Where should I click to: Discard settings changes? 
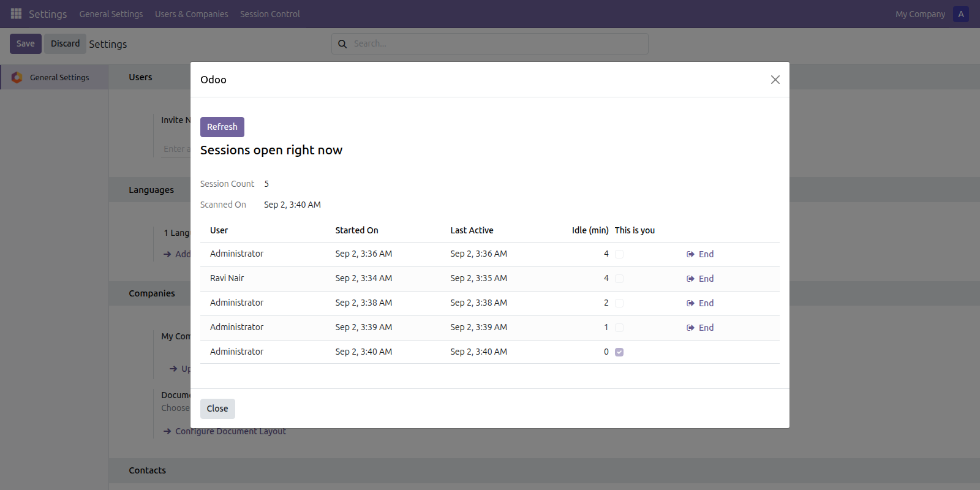[65, 43]
